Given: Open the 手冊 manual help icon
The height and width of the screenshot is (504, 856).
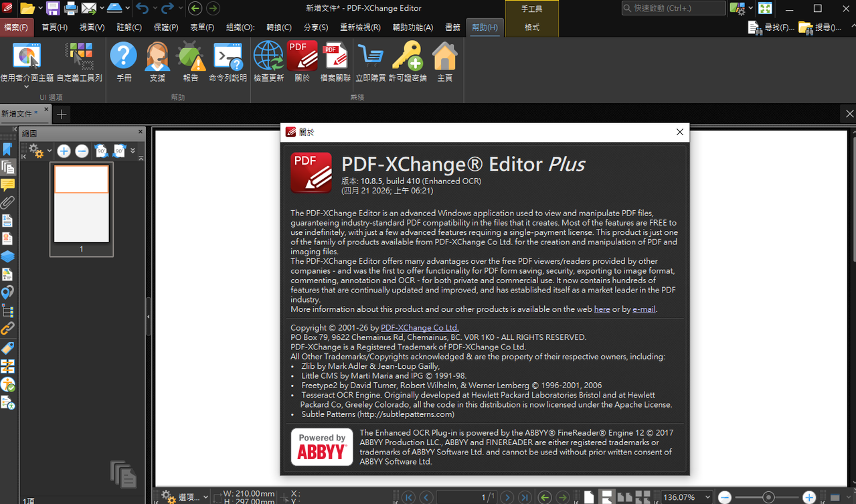Looking at the screenshot, I should (124, 56).
